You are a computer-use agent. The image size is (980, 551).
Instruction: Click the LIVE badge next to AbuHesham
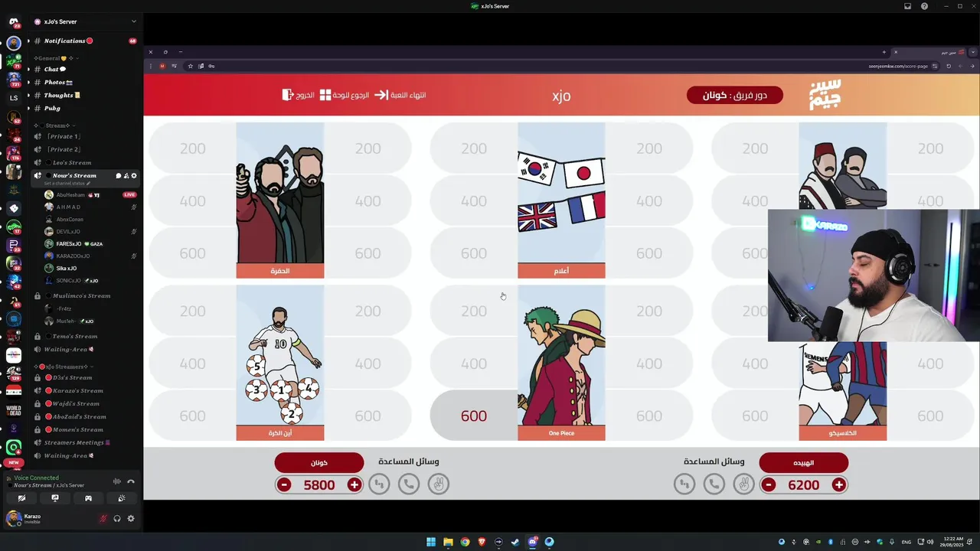[129, 195]
